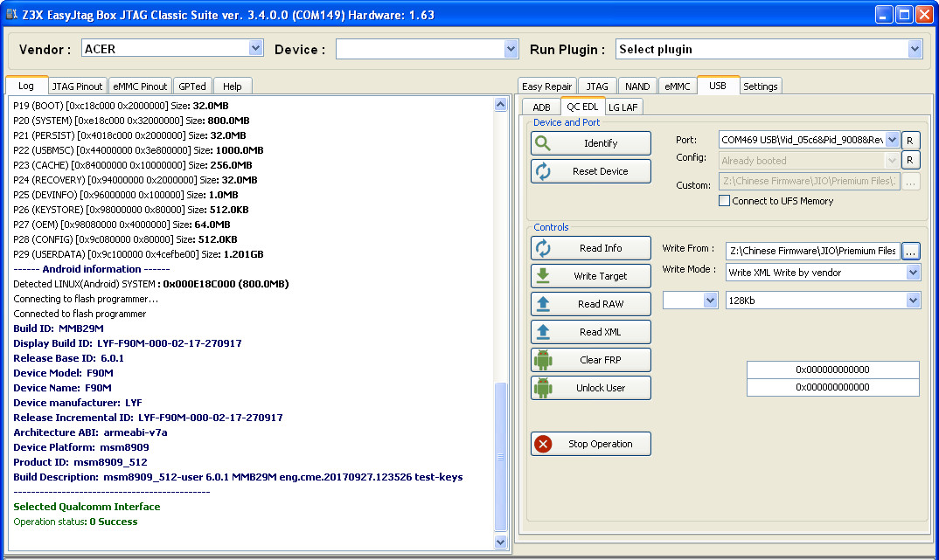The width and height of the screenshot is (939, 560).
Task: Click the 'Device Platform: msm8909' log line
Action: 81,447
